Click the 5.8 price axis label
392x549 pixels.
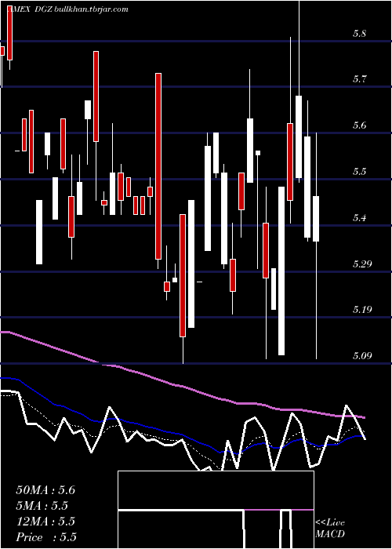coord(359,34)
